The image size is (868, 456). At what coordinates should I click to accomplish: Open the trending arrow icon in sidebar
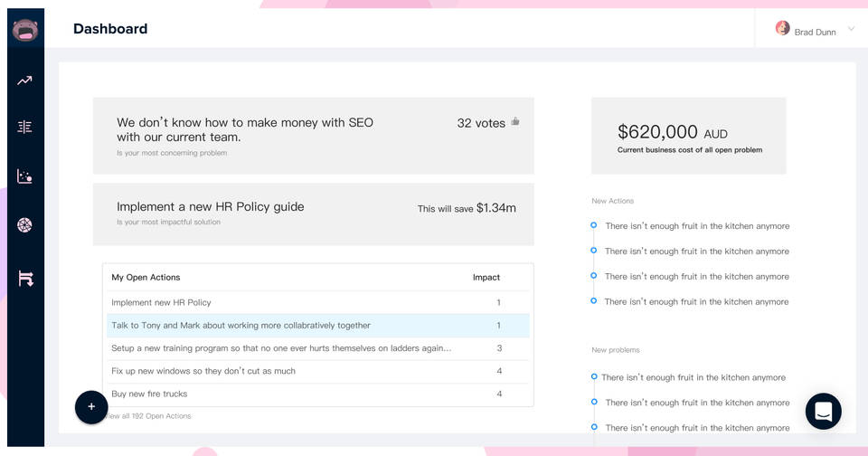click(x=24, y=81)
